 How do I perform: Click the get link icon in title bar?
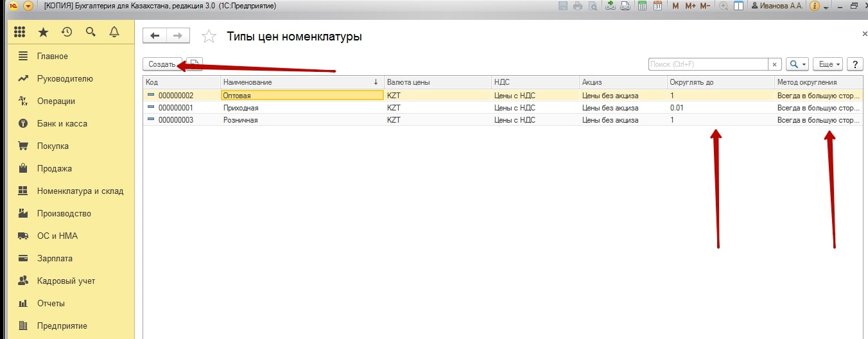[x=609, y=6]
